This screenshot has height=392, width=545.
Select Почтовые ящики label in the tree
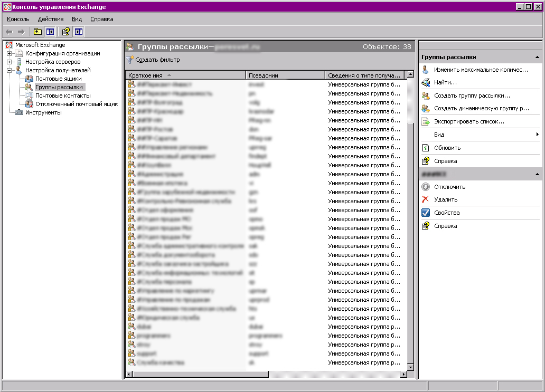click(x=59, y=79)
